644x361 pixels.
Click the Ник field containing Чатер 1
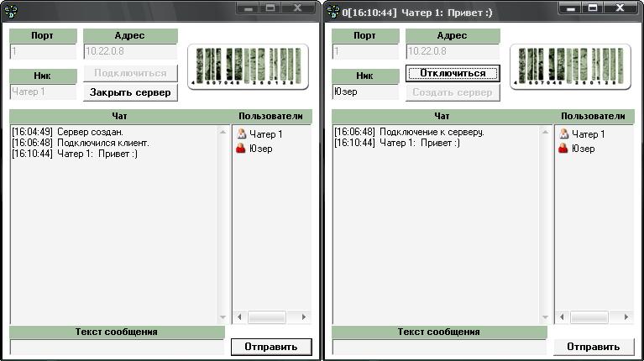pos(43,92)
